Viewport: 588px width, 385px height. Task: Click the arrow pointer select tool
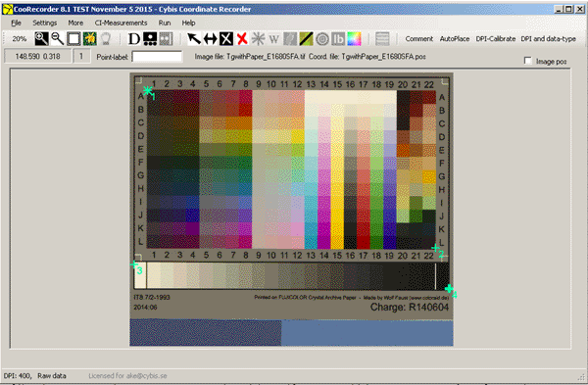point(194,38)
